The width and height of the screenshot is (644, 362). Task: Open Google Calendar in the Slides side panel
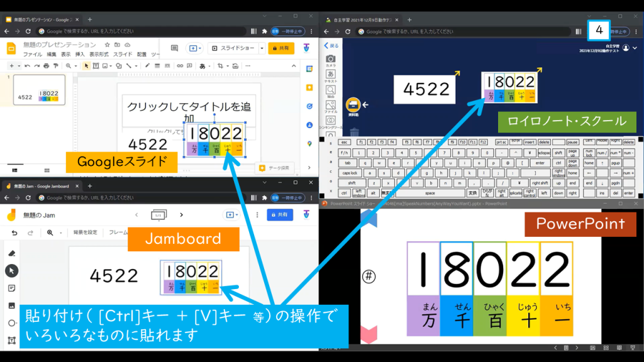tap(309, 69)
